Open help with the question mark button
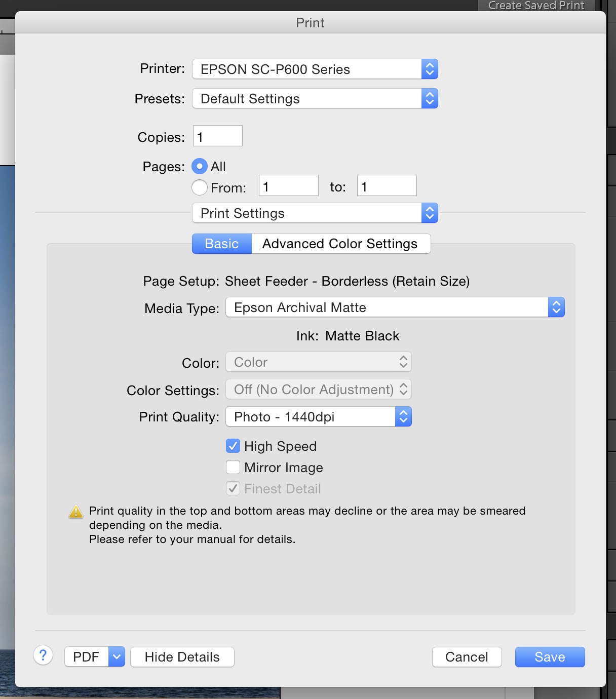 (43, 655)
